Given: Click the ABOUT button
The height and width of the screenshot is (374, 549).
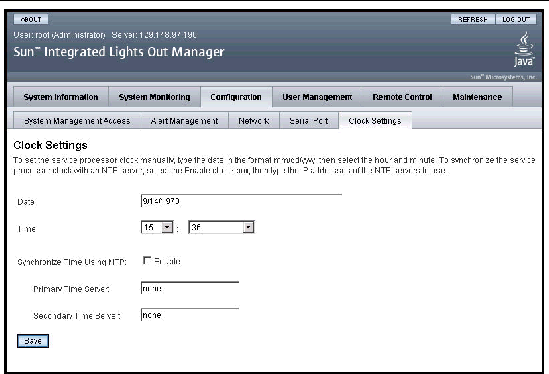Looking at the screenshot, I should 31,19.
